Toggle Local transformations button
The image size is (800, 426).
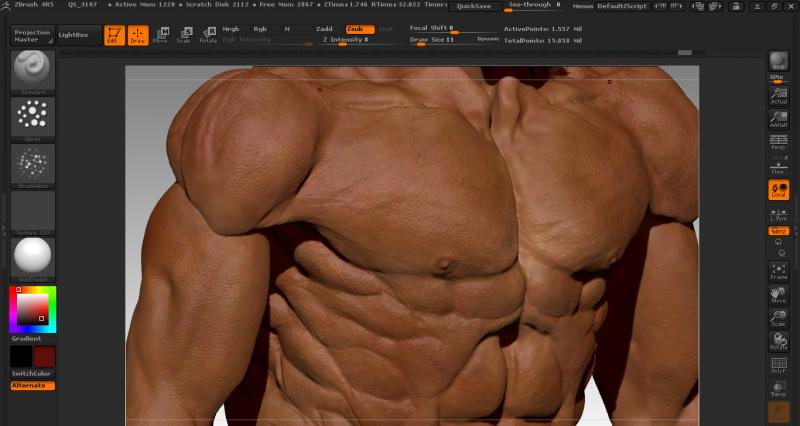[779, 189]
